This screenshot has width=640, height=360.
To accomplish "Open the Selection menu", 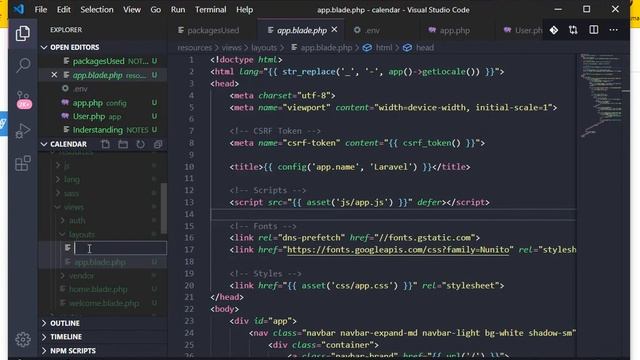I will [x=97, y=9].
